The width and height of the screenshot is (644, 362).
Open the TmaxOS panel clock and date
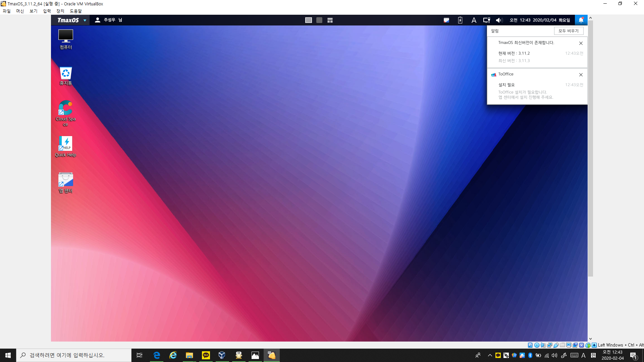(x=540, y=20)
